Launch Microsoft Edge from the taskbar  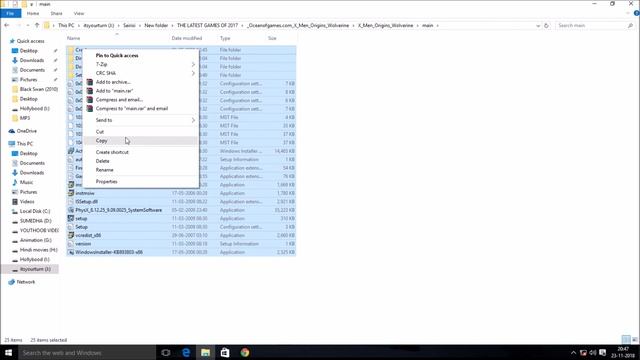click(x=186, y=353)
